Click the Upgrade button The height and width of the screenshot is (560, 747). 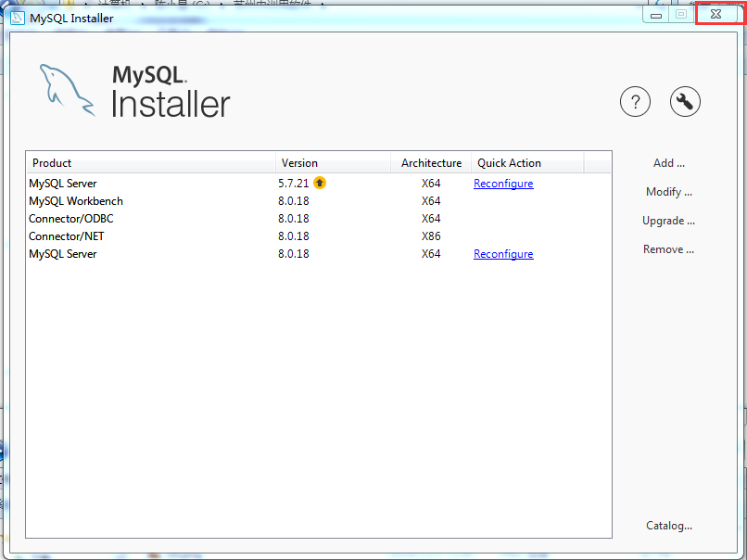[668, 220]
